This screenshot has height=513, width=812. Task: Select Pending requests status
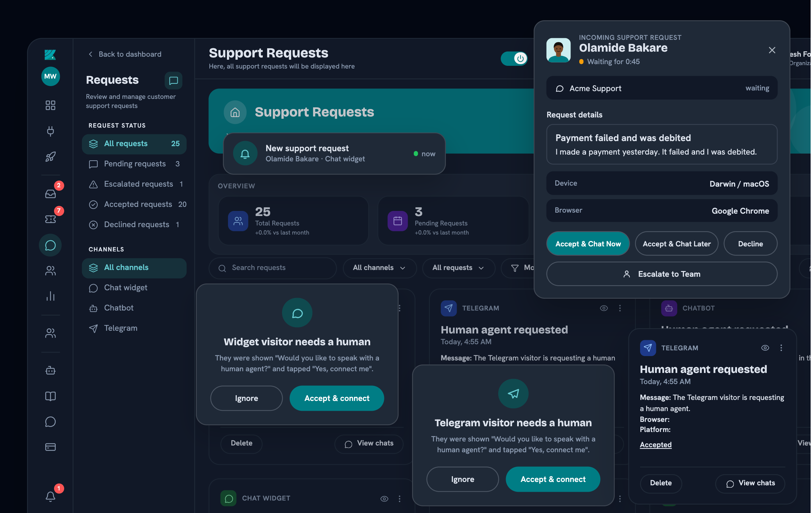[134, 164]
